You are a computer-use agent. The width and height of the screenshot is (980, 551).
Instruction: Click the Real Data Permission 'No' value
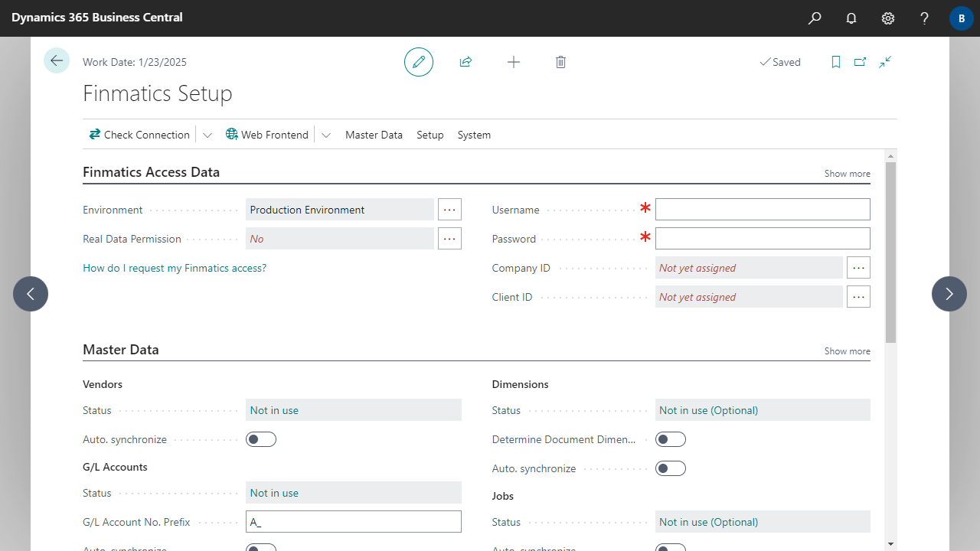tap(340, 238)
